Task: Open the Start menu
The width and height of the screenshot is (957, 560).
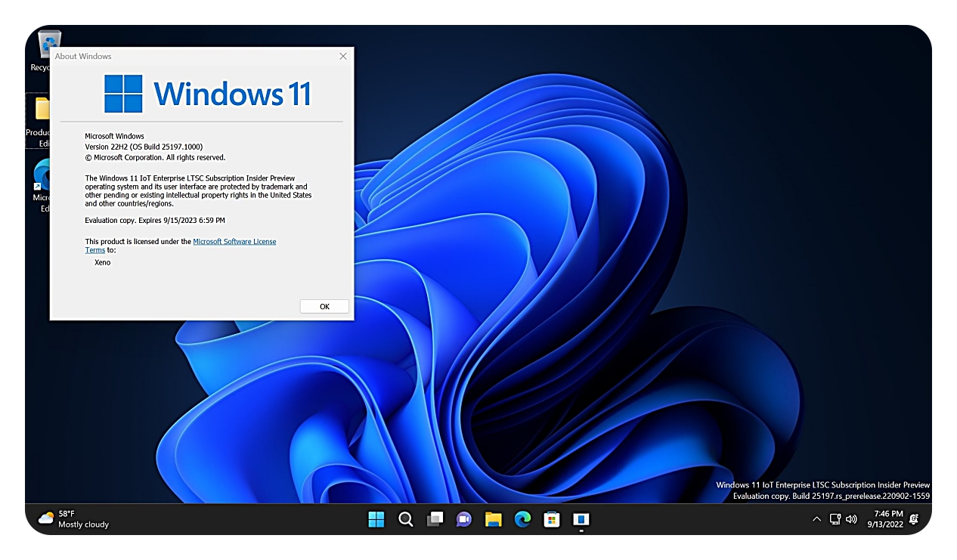Action: click(x=376, y=519)
